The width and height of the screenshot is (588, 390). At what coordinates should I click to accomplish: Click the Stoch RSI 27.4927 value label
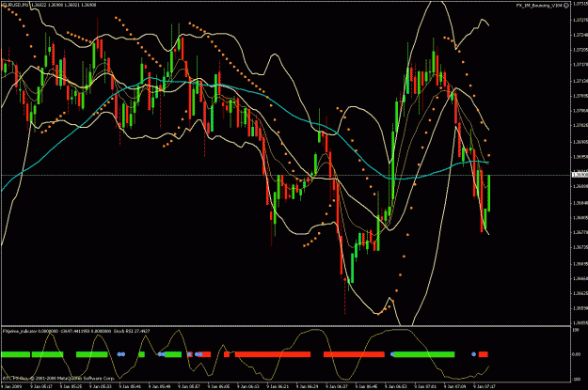pos(132,332)
